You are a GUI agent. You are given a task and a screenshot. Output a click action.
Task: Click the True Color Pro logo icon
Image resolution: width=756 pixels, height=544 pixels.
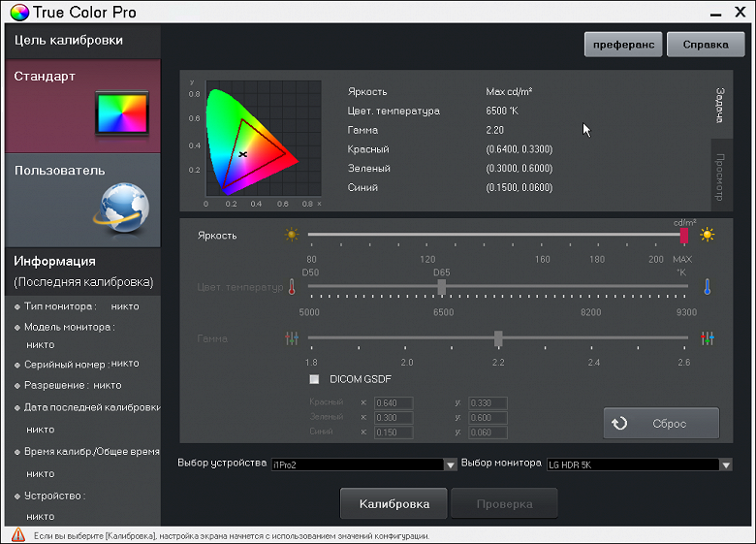[17, 13]
